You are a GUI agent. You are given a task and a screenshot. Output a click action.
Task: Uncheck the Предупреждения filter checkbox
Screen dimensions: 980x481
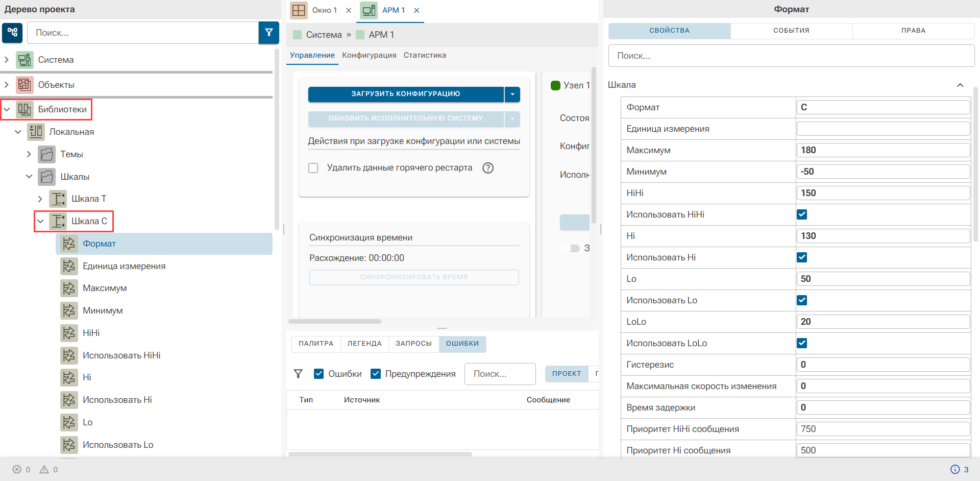(376, 374)
